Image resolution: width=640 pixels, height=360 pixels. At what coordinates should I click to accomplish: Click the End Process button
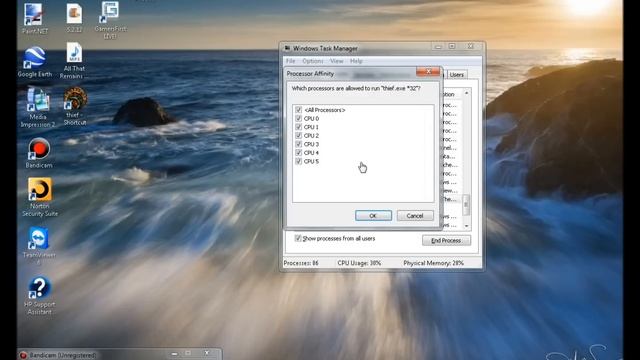[x=446, y=240]
